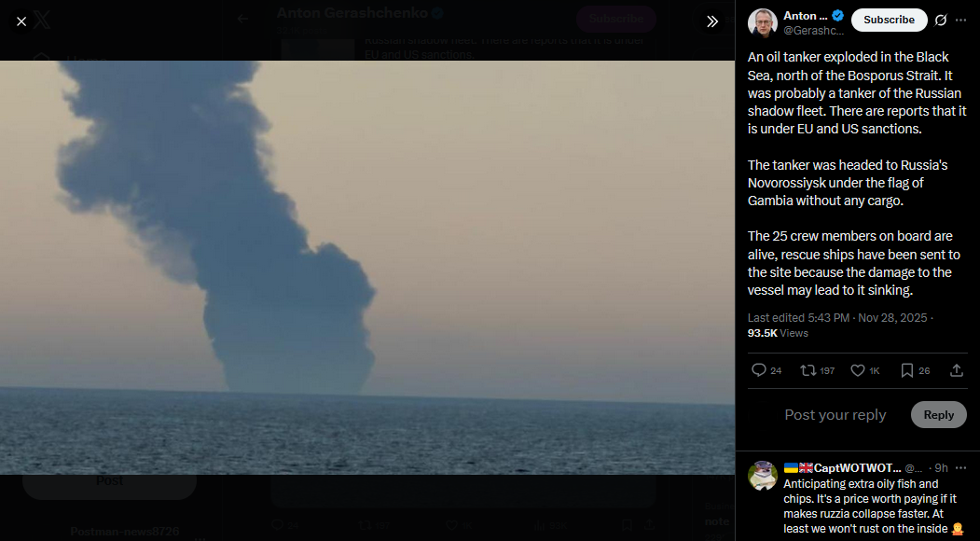Viewport: 980px width, 541px height.
Task: Open replies via the comment icon showing 24
Action: click(x=766, y=370)
